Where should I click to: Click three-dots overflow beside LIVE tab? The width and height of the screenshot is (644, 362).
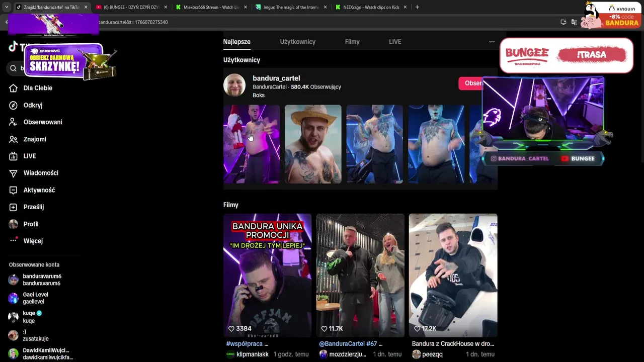click(x=492, y=42)
